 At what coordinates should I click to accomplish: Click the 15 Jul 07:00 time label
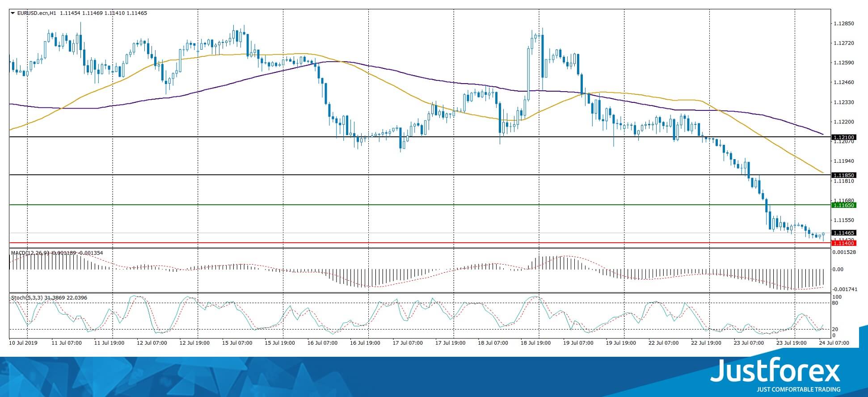click(x=237, y=343)
